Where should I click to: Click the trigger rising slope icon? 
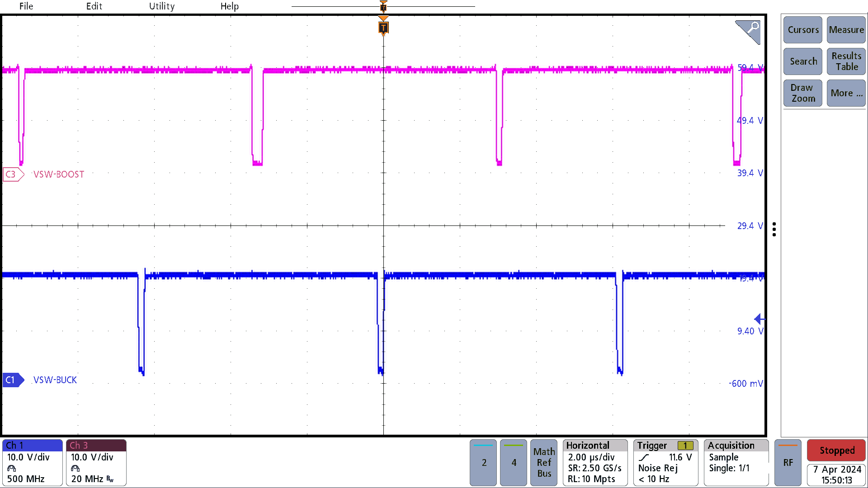pyautogui.click(x=644, y=458)
